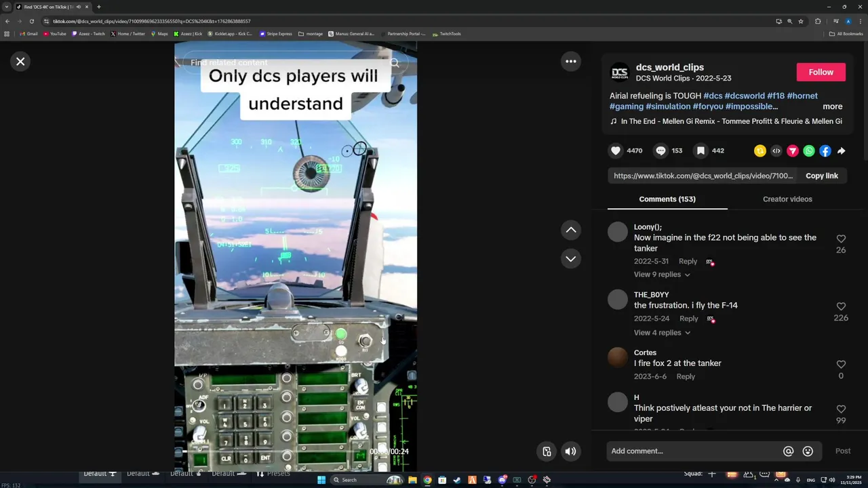Open the three-dot more options menu

click(571, 62)
